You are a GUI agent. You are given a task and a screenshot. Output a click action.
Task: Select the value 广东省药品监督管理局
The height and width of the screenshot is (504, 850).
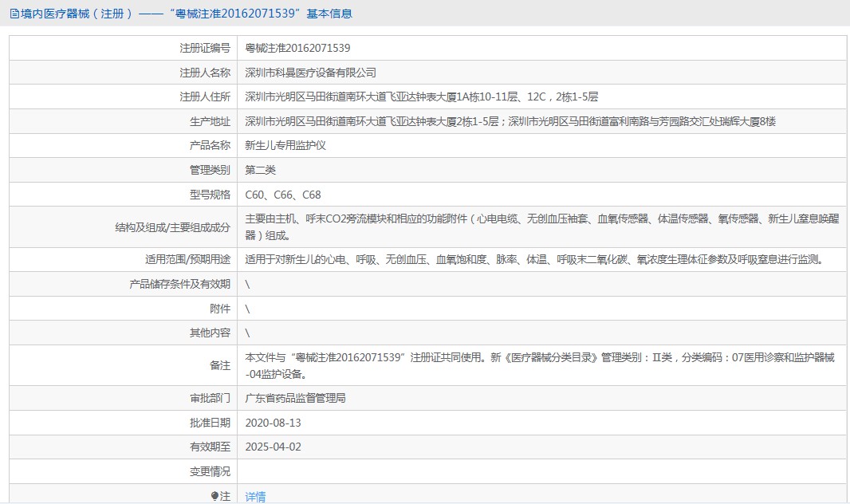[x=296, y=398]
